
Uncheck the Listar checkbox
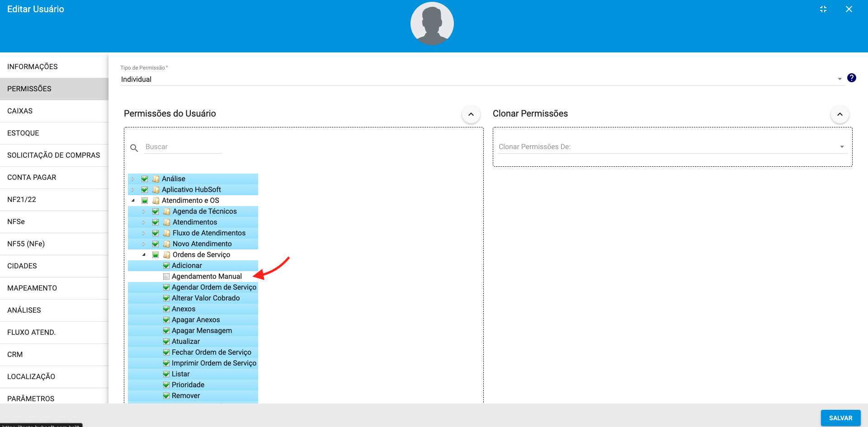(166, 374)
